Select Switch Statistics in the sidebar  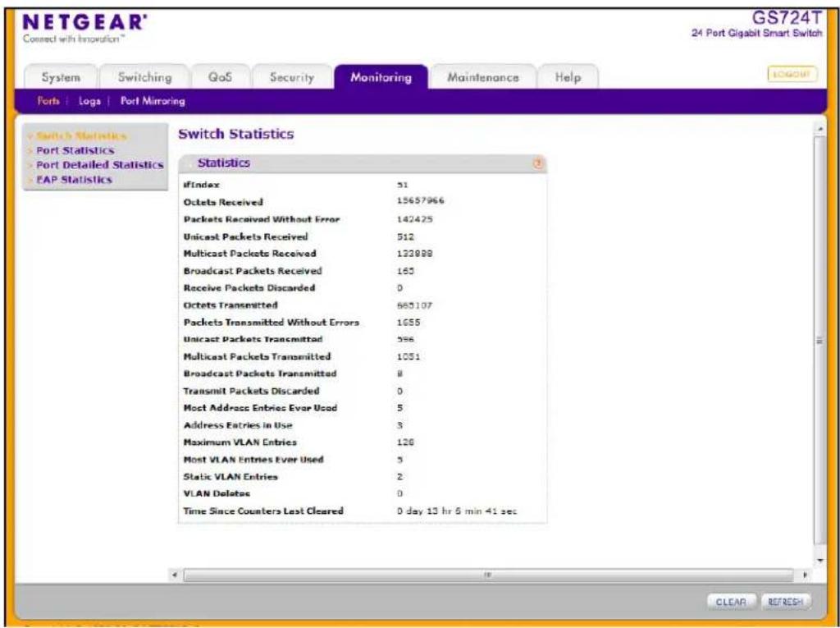80,136
